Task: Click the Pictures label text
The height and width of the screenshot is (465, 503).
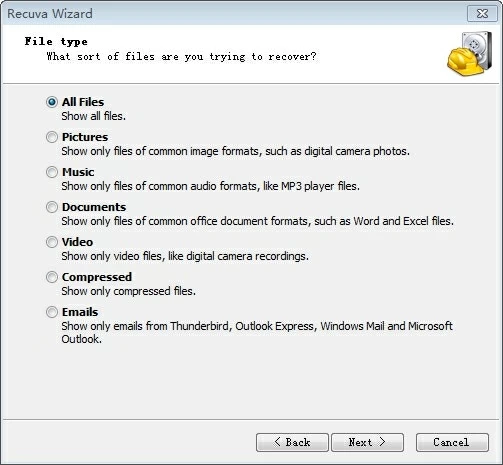Action: pos(85,137)
